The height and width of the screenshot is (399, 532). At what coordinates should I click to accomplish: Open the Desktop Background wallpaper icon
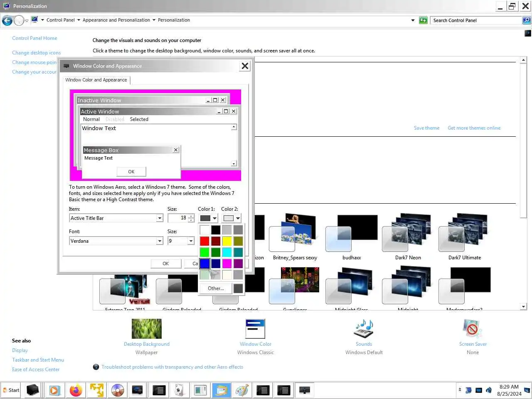click(147, 329)
